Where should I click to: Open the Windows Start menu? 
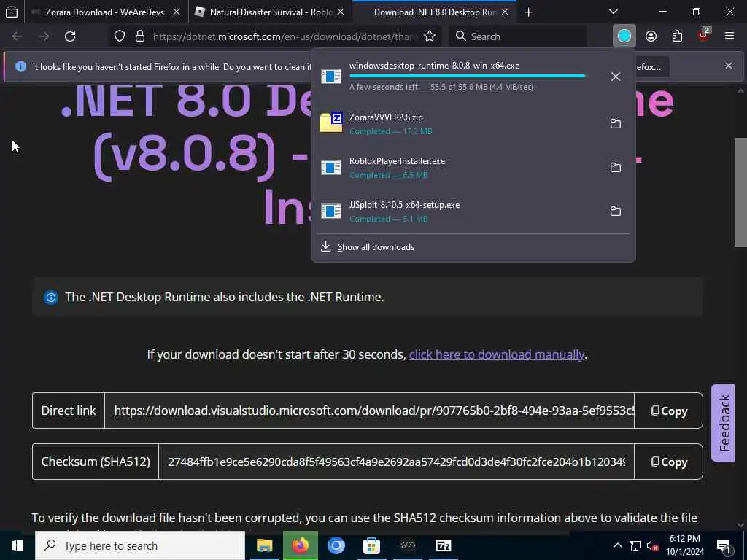18,545
